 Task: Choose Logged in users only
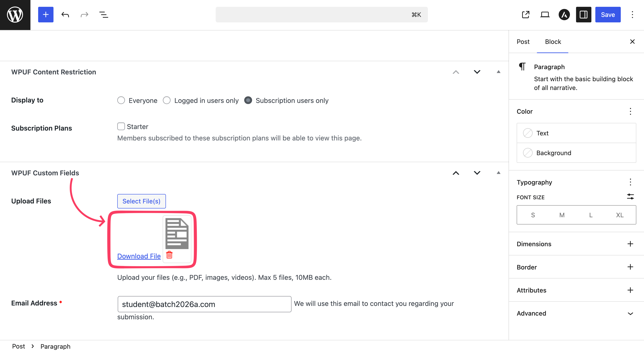point(167,100)
